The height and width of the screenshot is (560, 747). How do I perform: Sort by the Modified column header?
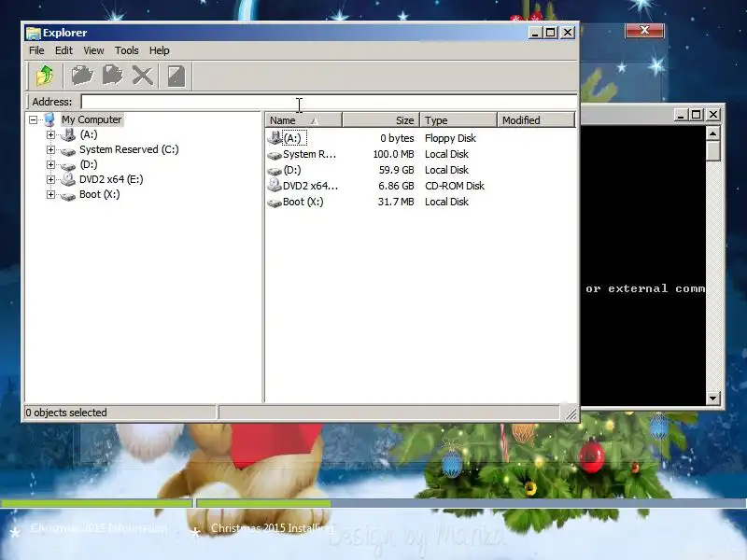536,120
